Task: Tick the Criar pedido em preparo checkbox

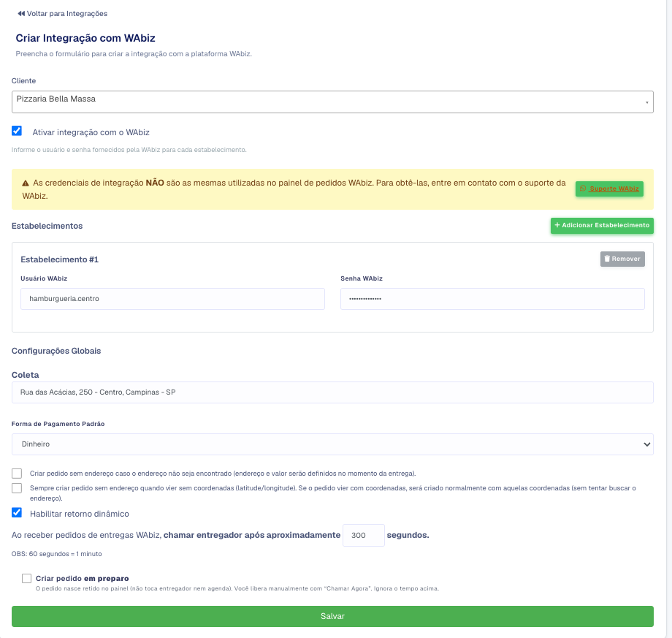Action: pos(26,578)
